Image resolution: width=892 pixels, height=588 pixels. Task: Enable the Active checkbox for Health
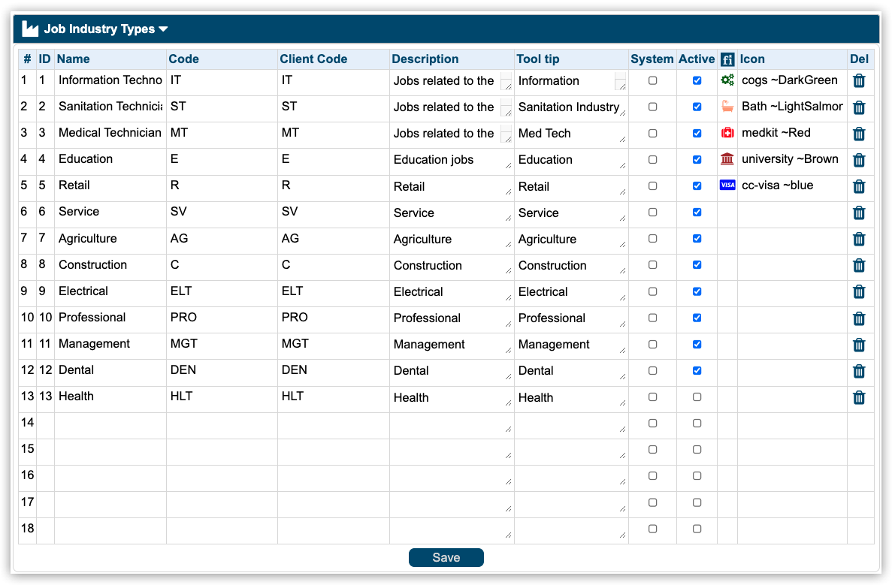pyautogui.click(x=697, y=397)
